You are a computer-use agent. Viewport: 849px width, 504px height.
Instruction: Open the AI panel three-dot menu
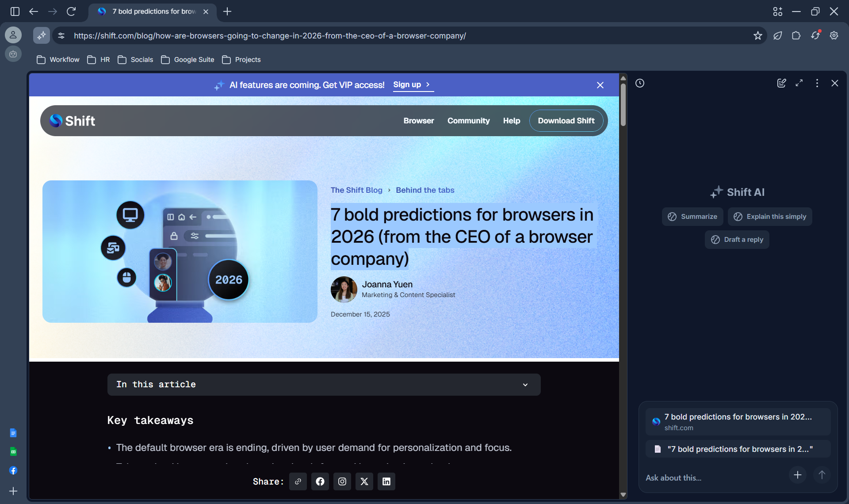click(x=817, y=83)
